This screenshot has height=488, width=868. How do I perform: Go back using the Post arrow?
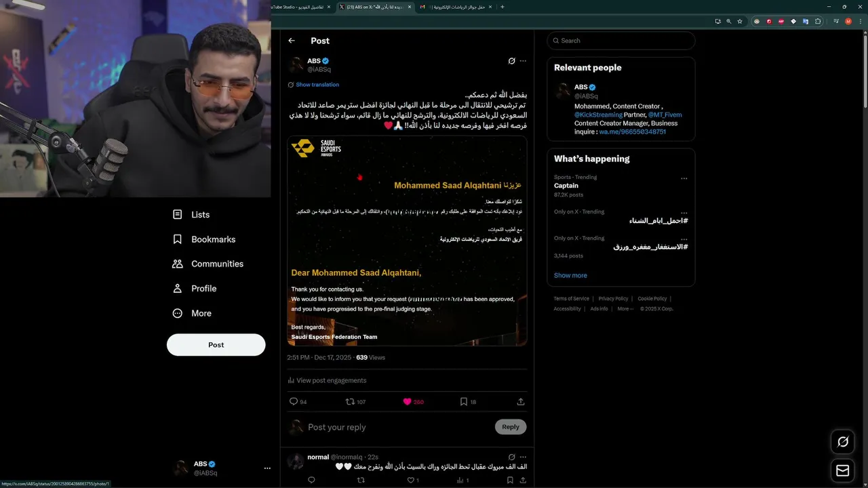[292, 41]
